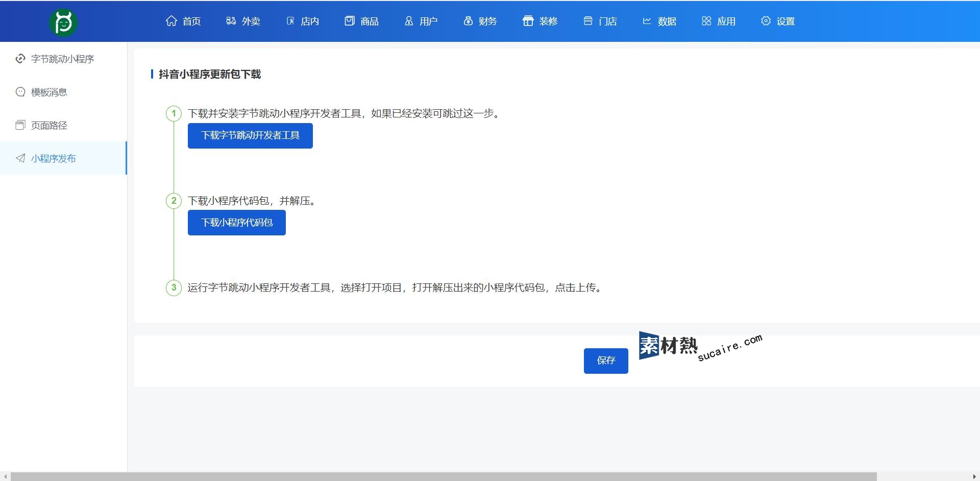This screenshot has height=481, width=980.
Task: Click the 下载字节跳动开发者工具 button
Action: pos(250,136)
